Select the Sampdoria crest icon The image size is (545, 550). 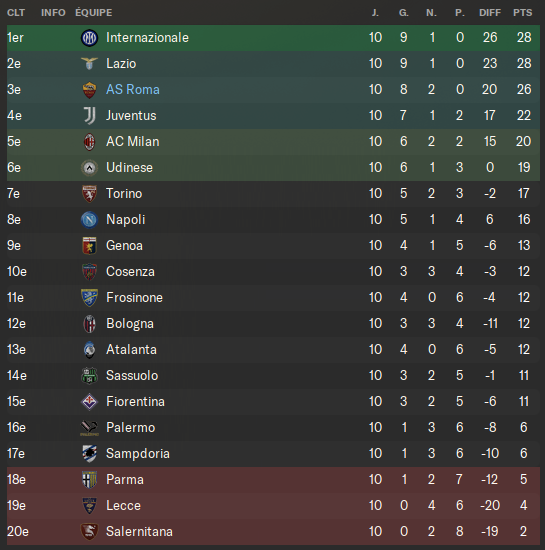point(89,454)
